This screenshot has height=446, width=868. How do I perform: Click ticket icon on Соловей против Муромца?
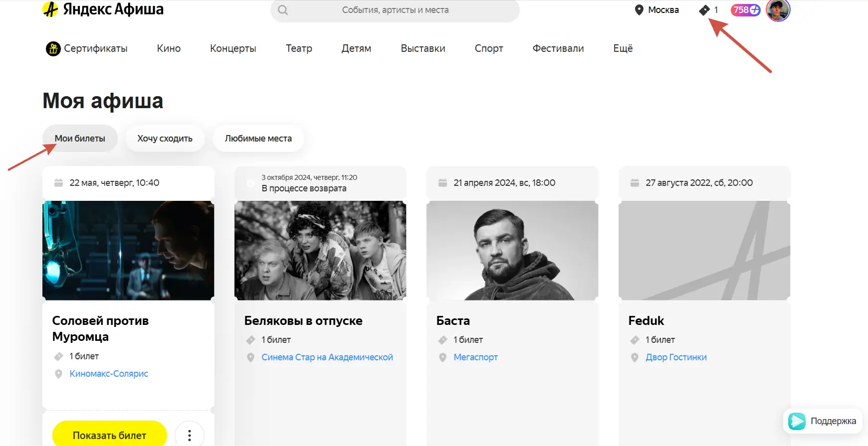(x=58, y=356)
